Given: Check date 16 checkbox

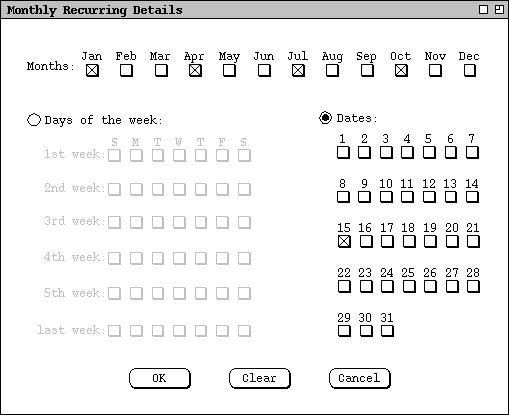Looking at the screenshot, I should point(366,241).
